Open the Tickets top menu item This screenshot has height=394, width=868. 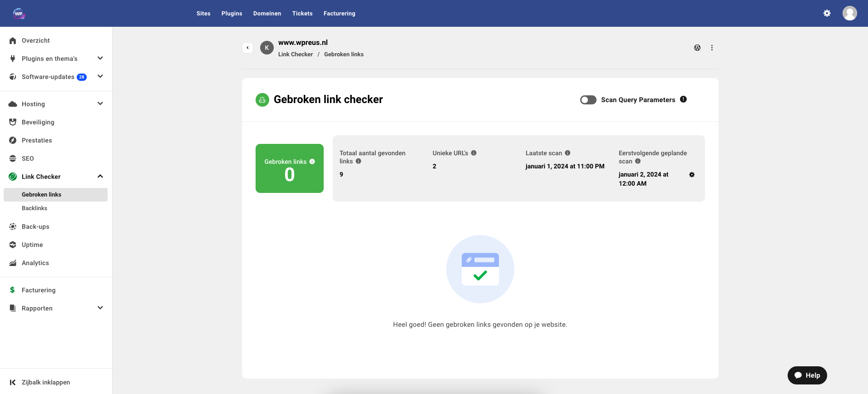[x=302, y=14]
